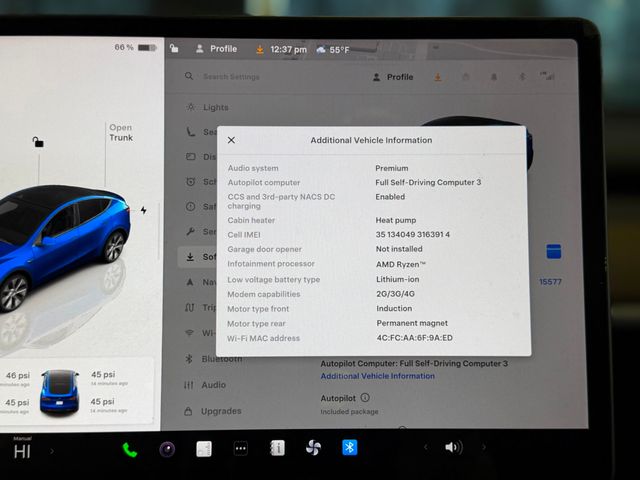
Task: Tap unlock padlock icon above car
Action: click(x=38, y=142)
